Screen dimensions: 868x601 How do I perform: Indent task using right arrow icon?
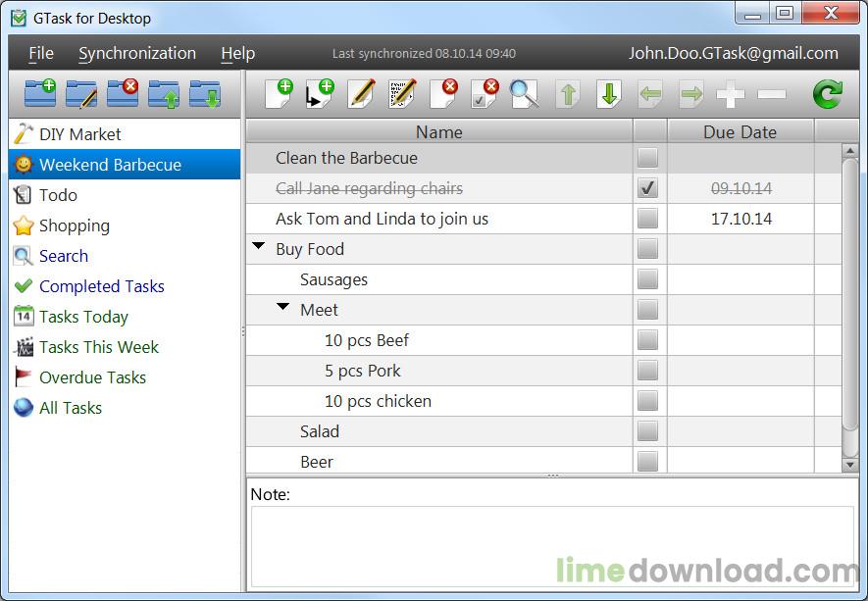(691, 94)
